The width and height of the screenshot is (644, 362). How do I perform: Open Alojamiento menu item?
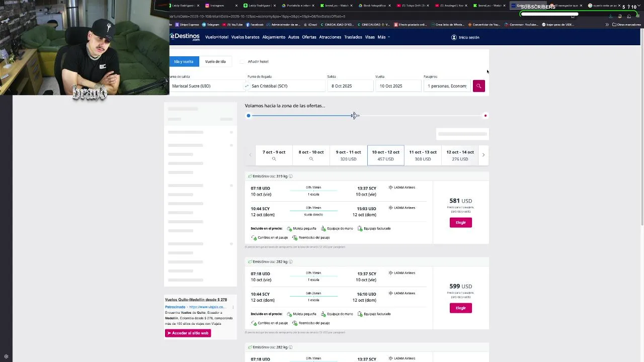point(274,37)
